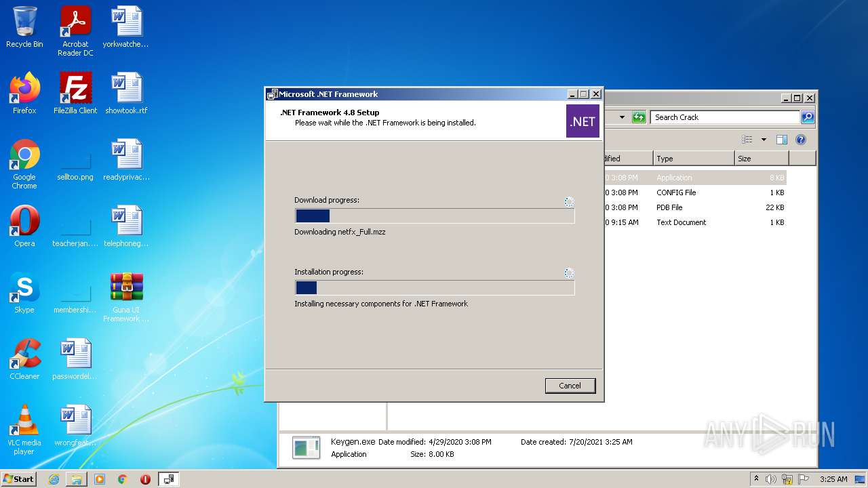Click the Start button

coord(19,479)
